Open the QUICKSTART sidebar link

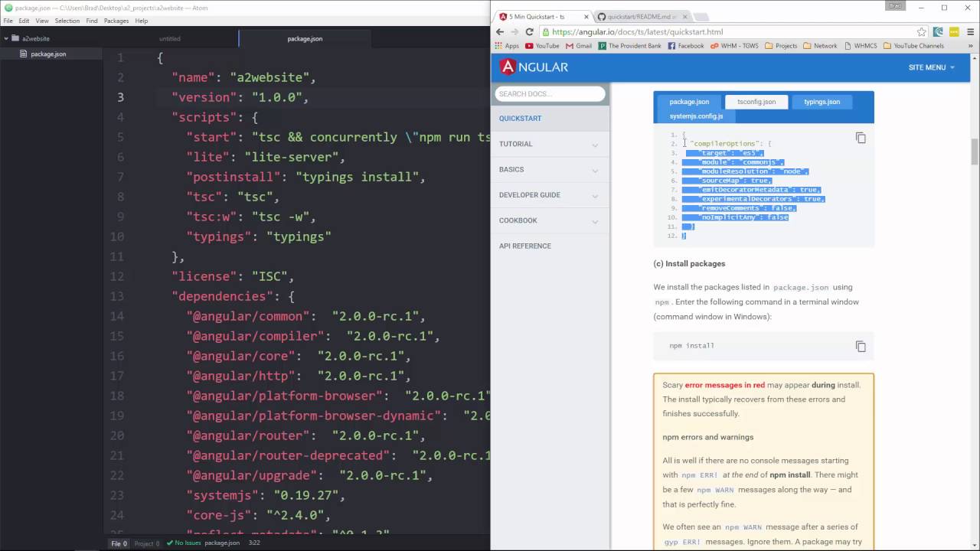521,119
